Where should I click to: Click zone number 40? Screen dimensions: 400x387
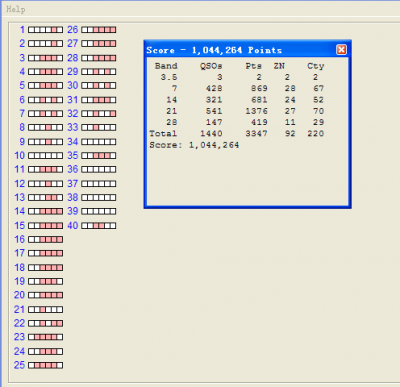(x=72, y=226)
